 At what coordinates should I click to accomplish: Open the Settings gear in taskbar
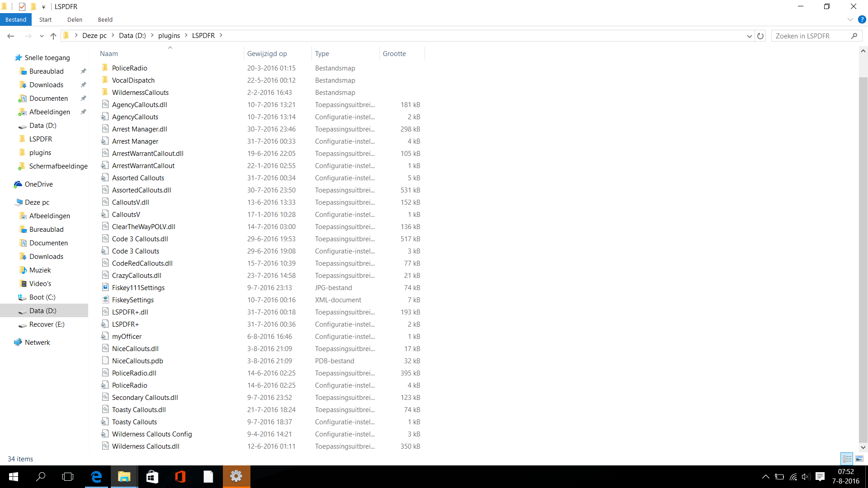coord(236,477)
